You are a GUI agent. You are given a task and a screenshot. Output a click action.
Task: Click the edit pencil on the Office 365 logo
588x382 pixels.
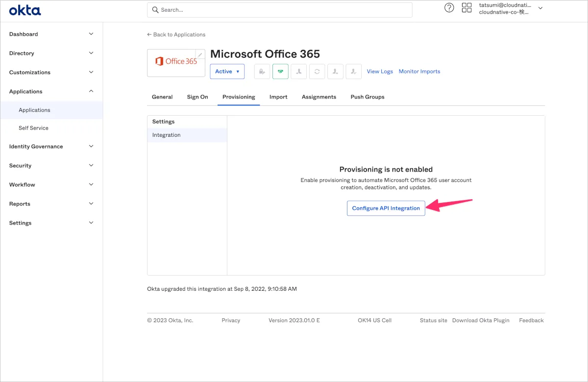200,54
